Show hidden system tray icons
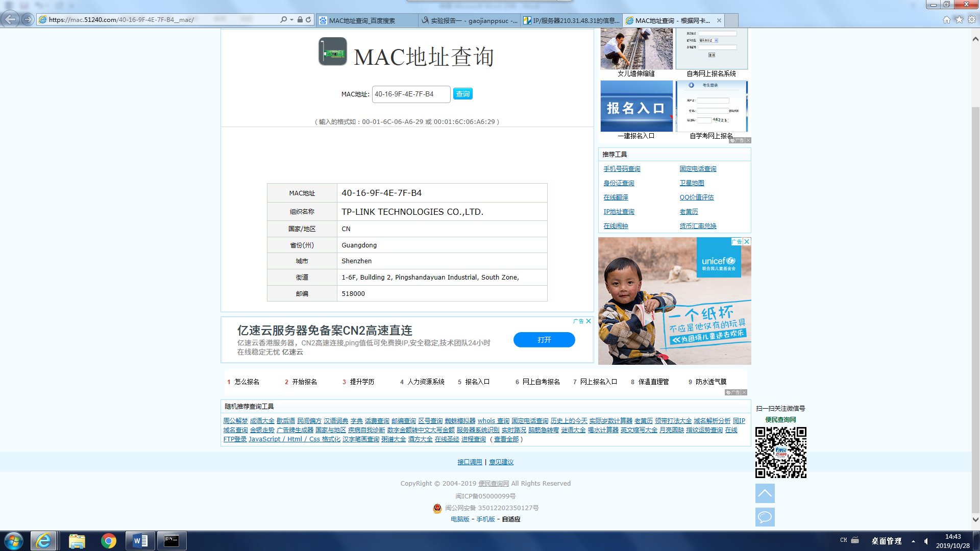This screenshot has width=980, height=551. point(913,541)
